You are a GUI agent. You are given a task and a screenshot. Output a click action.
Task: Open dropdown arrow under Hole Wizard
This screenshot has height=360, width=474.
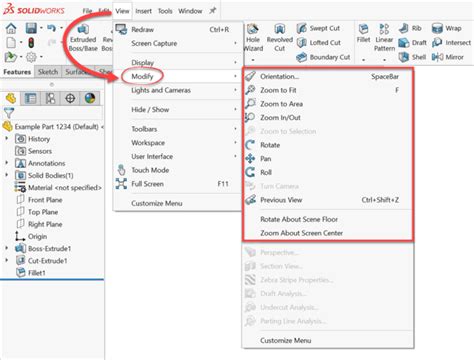253,60
